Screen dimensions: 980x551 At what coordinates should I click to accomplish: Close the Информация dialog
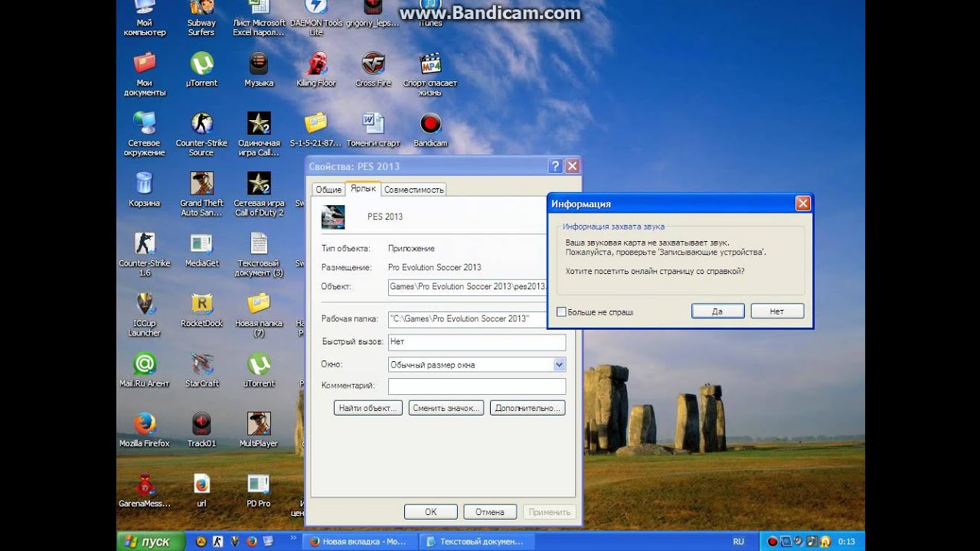(x=802, y=204)
